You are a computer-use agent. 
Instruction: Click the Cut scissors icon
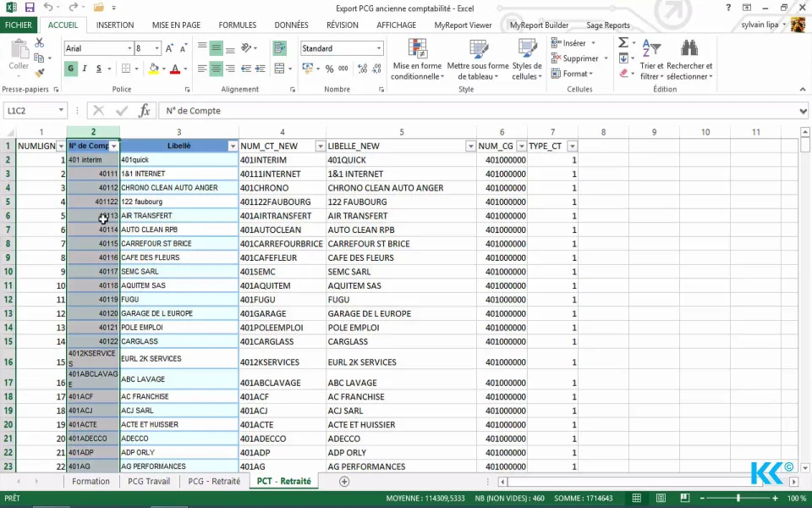coord(40,43)
